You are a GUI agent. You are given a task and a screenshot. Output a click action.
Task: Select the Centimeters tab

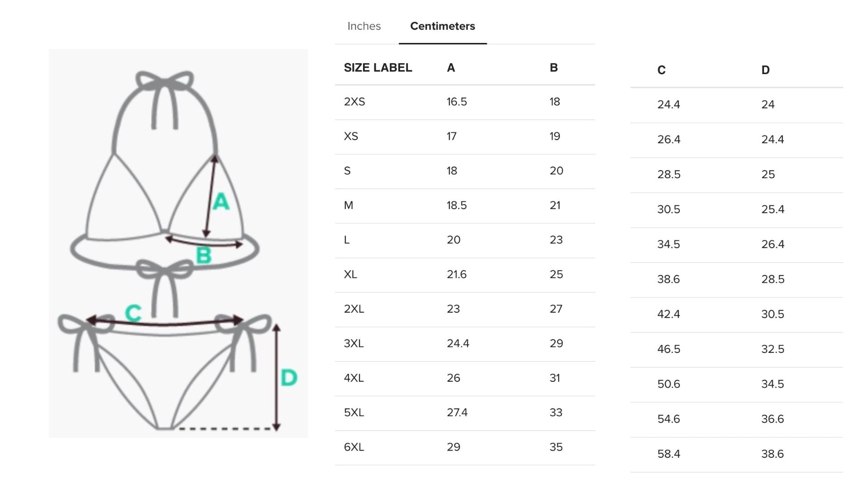click(443, 26)
